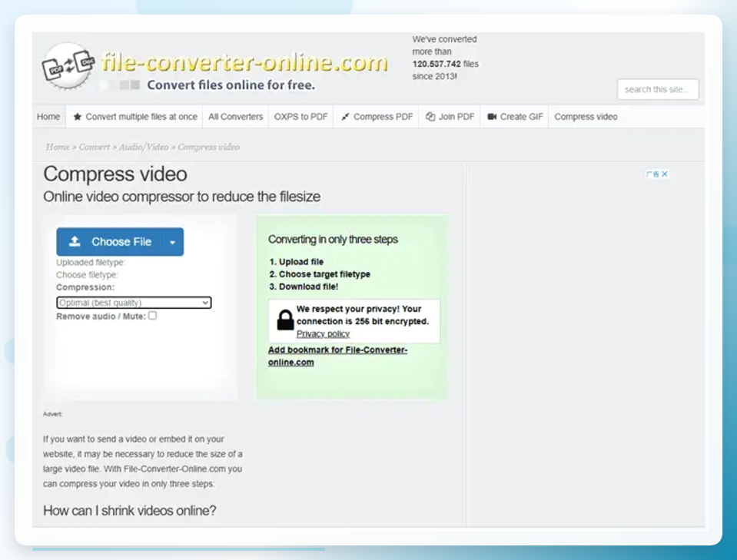Expand the Choose File source arrow
The height and width of the screenshot is (560, 737).
tap(172, 242)
